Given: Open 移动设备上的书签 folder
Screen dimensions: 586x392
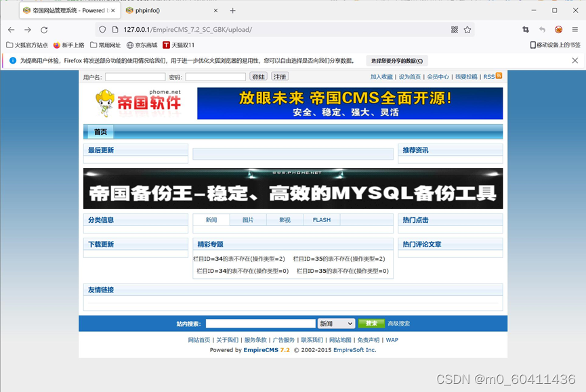Looking at the screenshot, I should (556, 45).
